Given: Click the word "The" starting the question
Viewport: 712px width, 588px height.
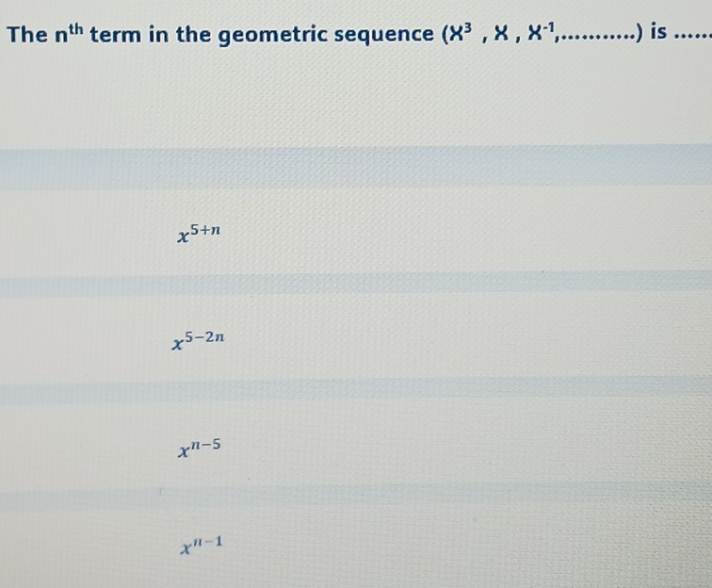Looking at the screenshot, I should (29, 35).
